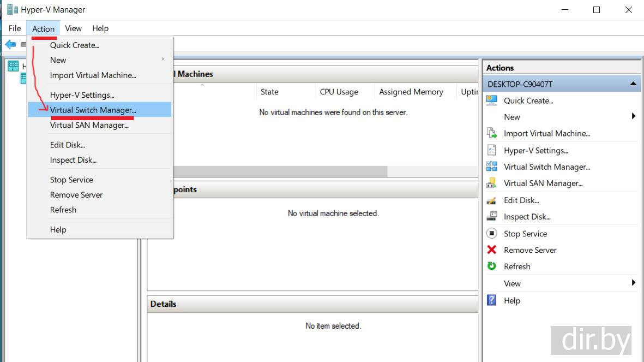
Task: Click the green Refresh icon in Actions pane
Action: coord(492,266)
